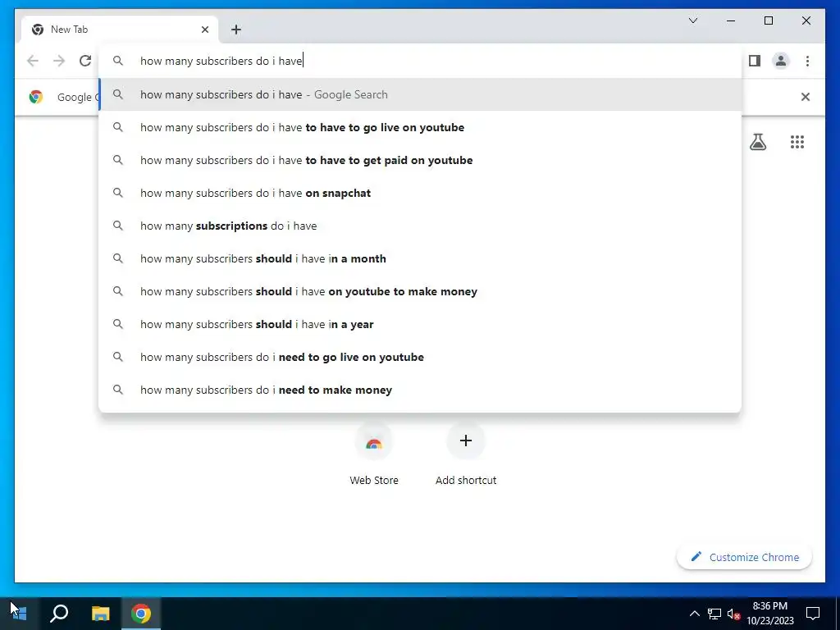Open a new tab with plus button
Image resolution: width=840 pixels, height=630 pixels.
[236, 30]
